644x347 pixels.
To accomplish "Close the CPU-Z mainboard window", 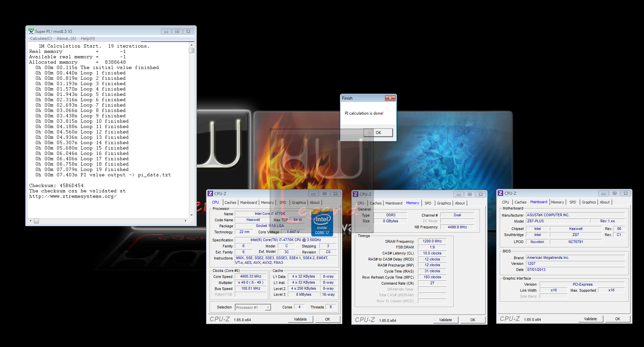I will coord(626,193).
